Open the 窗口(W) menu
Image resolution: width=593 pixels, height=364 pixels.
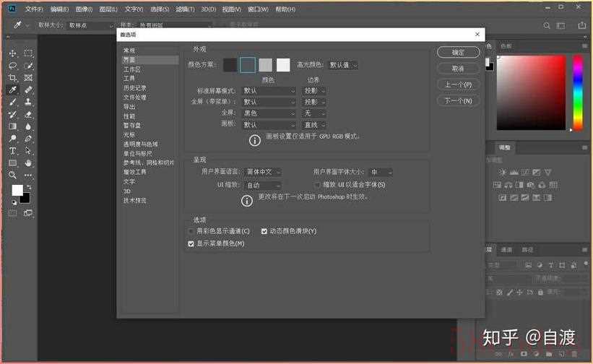pos(259,9)
